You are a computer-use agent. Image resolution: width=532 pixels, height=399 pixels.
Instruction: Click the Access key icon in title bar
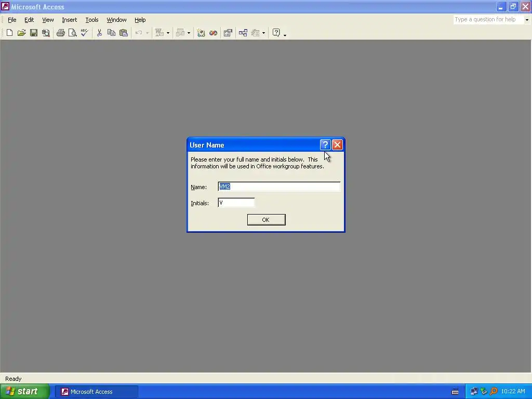tap(5, 6)
